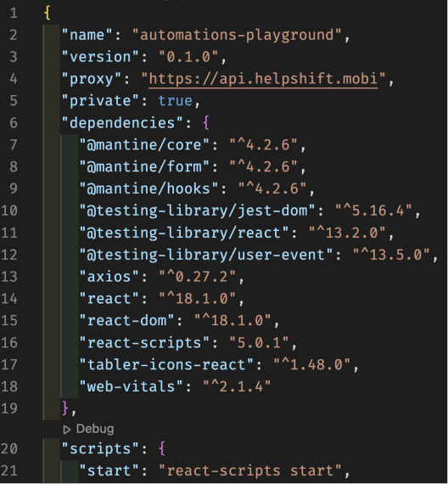Click the "@testing-library/react" key
The width and height of the screenshot is (448, 484).
184,233
